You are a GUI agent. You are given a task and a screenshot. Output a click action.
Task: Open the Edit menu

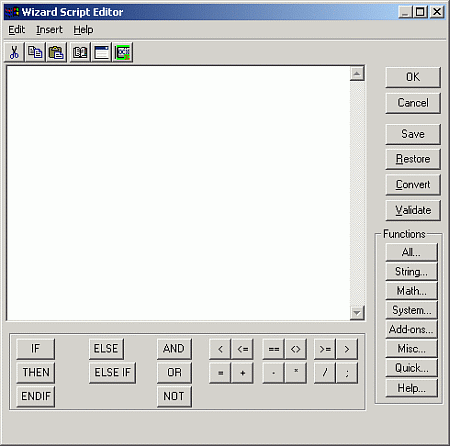click(17, 30)
